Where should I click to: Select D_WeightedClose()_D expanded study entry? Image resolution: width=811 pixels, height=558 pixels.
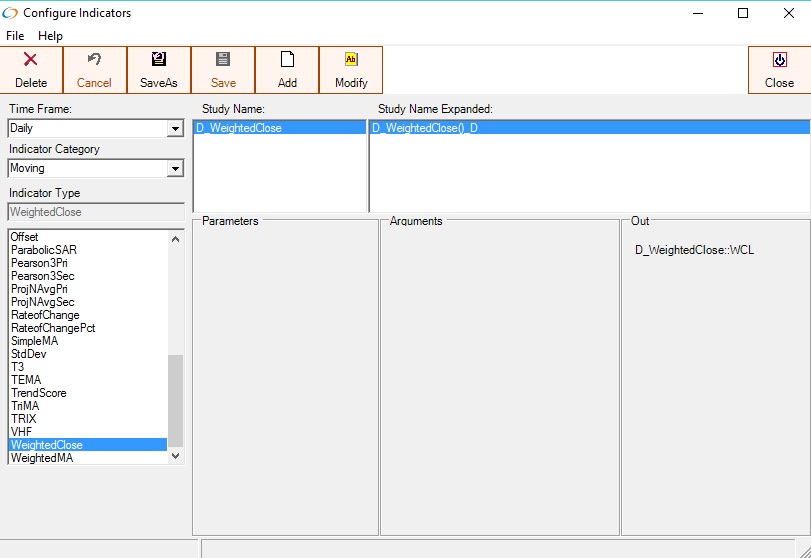point(425,128)
